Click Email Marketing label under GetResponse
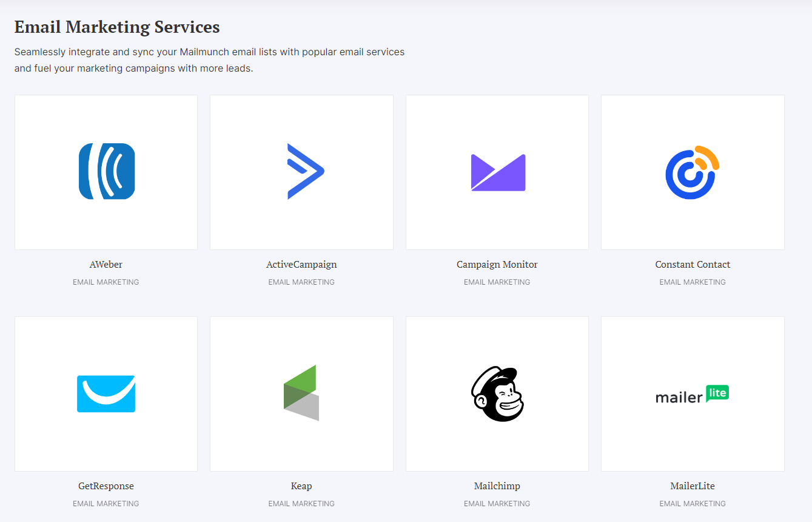This screenshot has height=522, width=812. point(106,504)
